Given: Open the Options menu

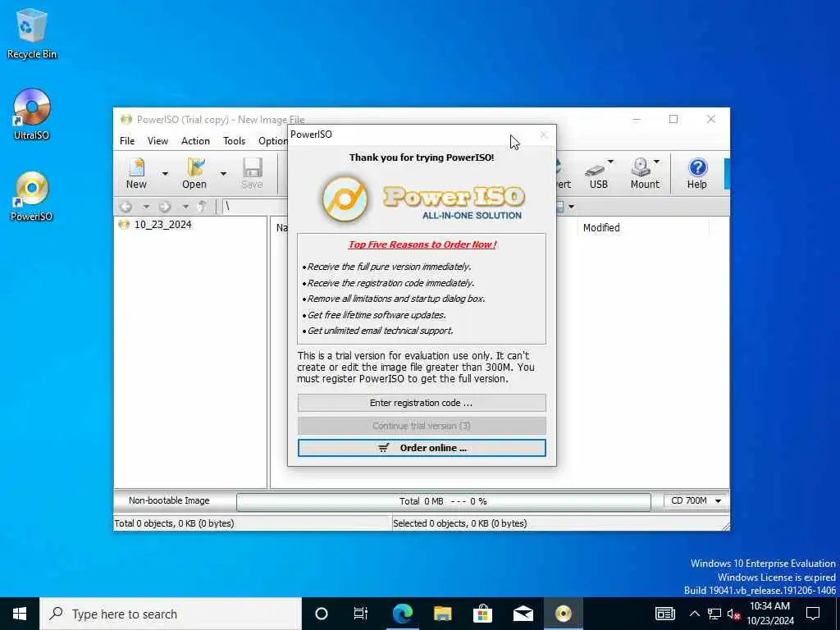Looking at the screenshot, I should point(272,141).
